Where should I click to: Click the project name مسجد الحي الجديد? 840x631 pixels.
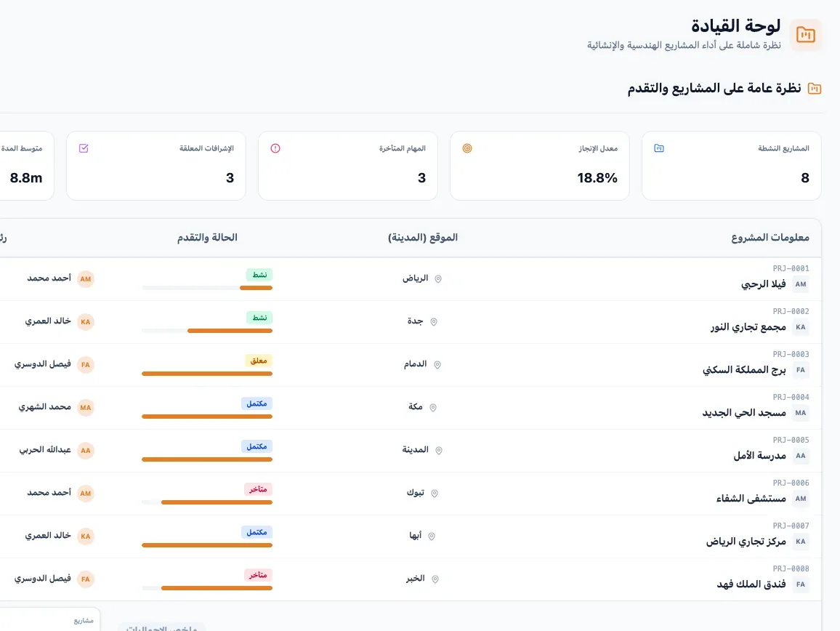(744, 413)
